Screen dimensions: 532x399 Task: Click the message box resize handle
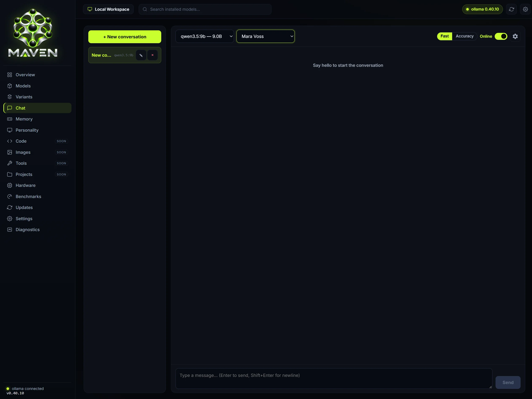click(x=490, y=387)
